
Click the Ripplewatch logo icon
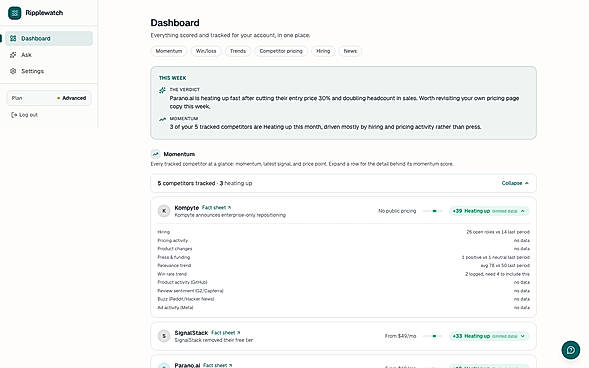point(15,13)
